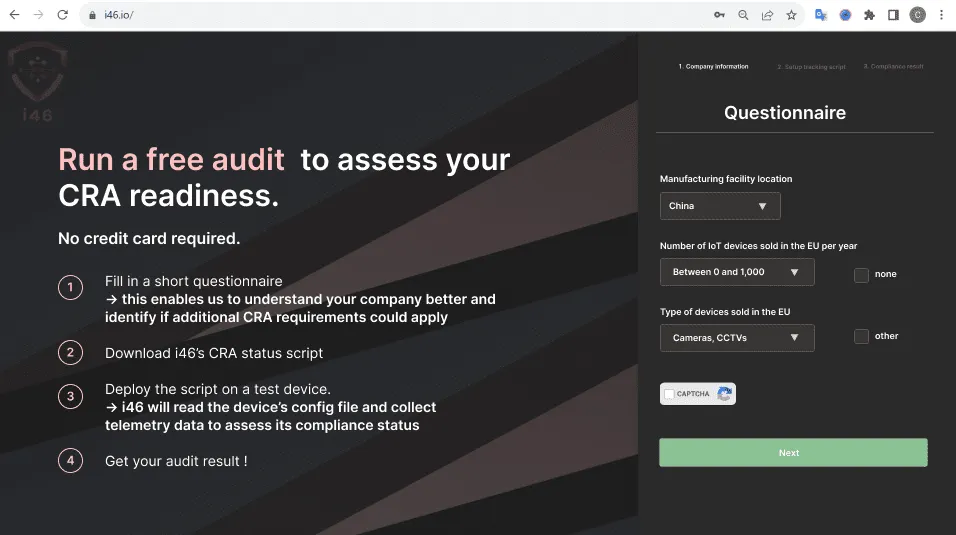This screenshot has height=535, width=956.
Task: Open the saved passwords key icon
Action: click(x=719, y=15)
